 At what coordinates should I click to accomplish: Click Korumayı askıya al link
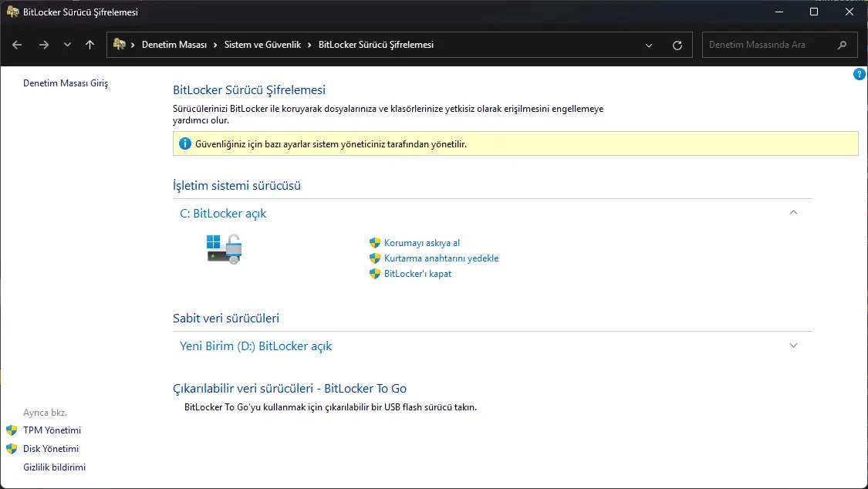(422, 243)
